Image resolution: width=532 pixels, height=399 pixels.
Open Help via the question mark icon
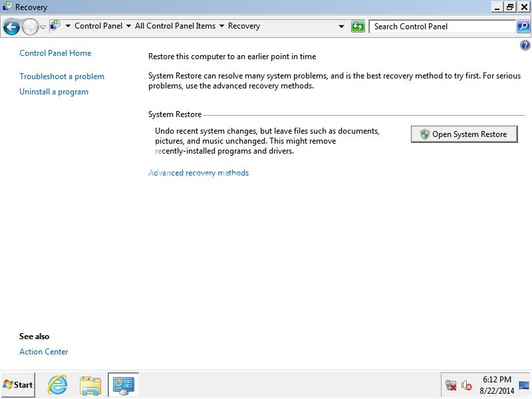point(526,45)
